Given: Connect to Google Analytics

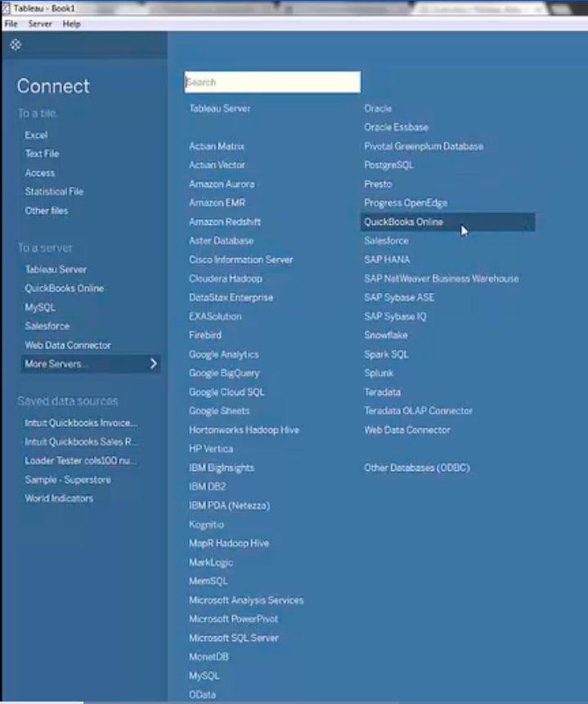Looking at the screenshot, I should [x=224, y=355].
